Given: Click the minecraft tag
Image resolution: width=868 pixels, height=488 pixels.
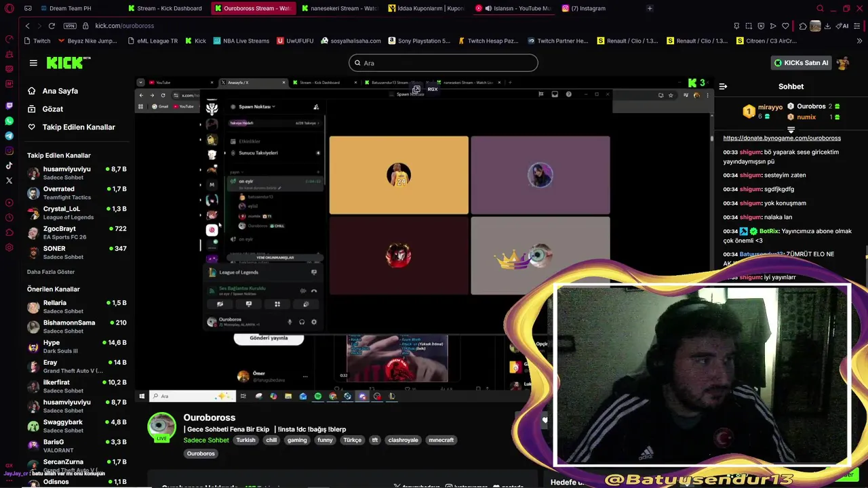Looking at the screenshot, I should (x=441, y=440).
